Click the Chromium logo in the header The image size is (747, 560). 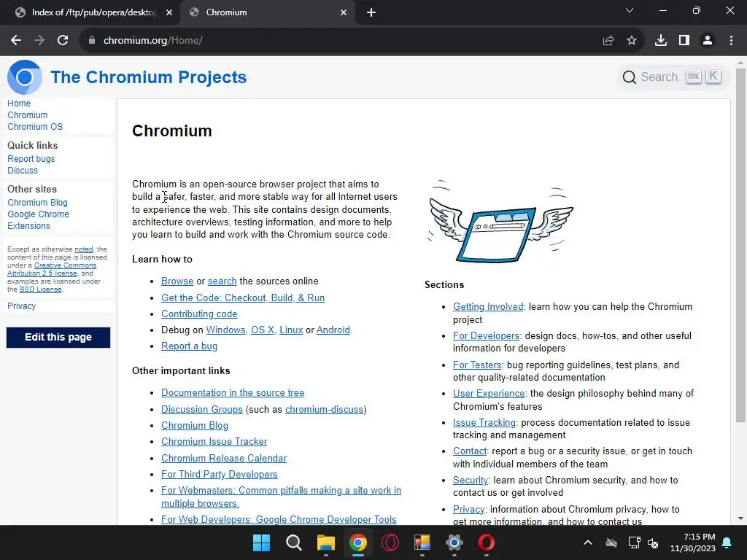[x=25, y=77]
